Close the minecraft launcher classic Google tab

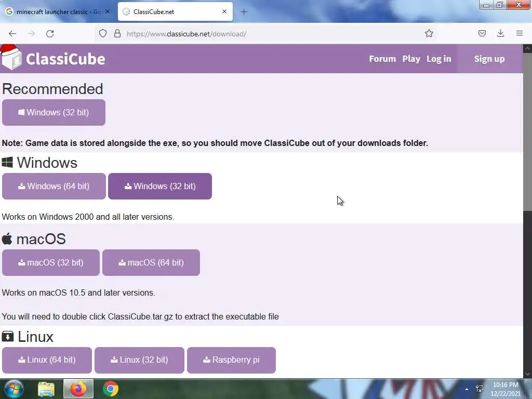(108, 11)
